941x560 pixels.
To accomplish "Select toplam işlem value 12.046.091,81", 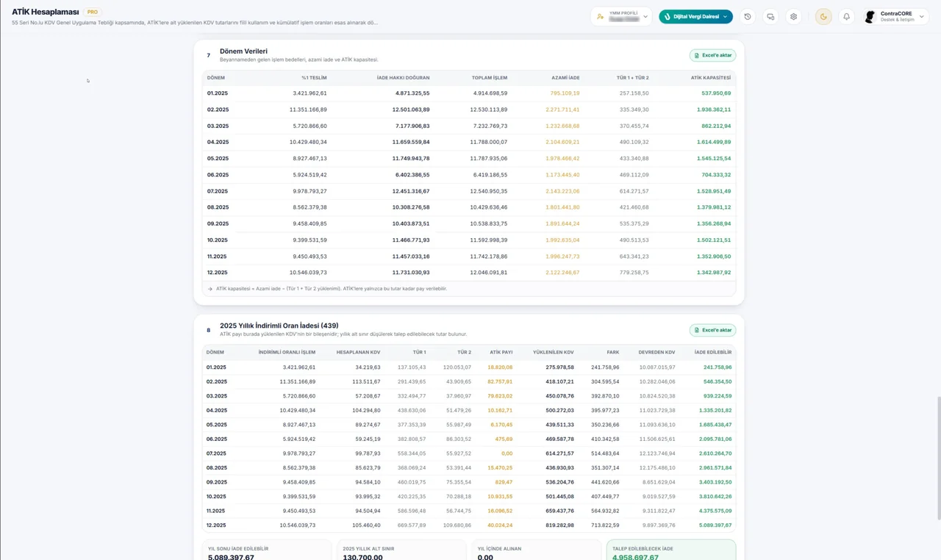I will [489, 273].
